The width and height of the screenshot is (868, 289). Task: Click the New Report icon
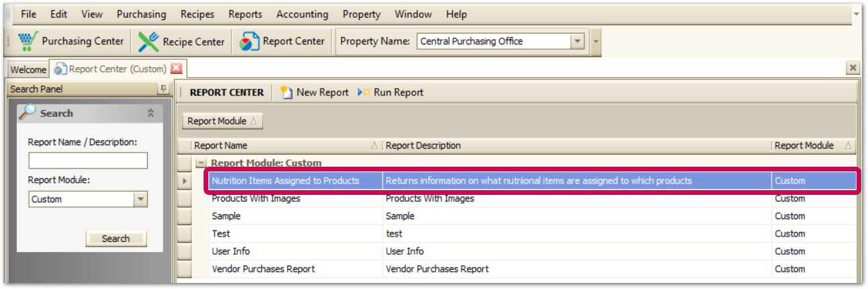pyautogui.click(x=287, y=92)
